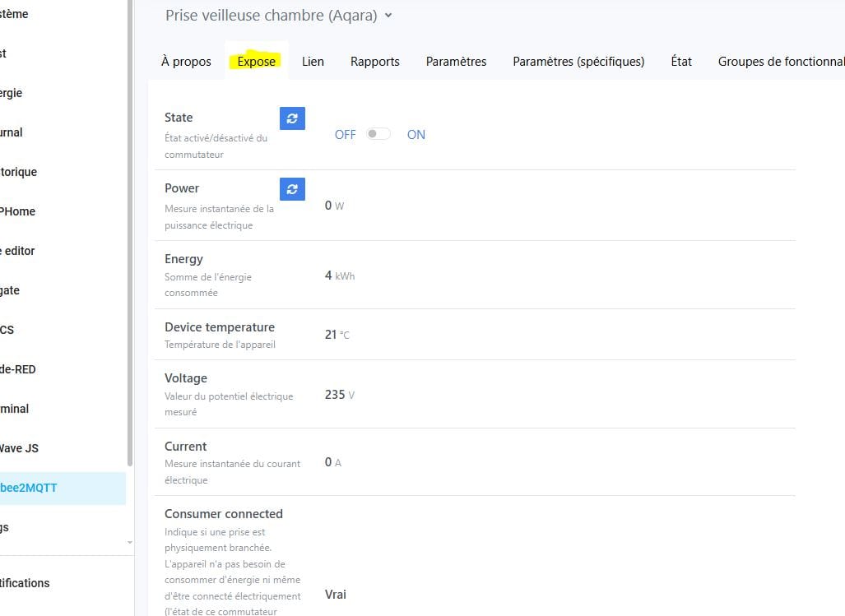Select the Current value 0 A
The height and width of the screenshot is (616, 845).
coord(332,462)
